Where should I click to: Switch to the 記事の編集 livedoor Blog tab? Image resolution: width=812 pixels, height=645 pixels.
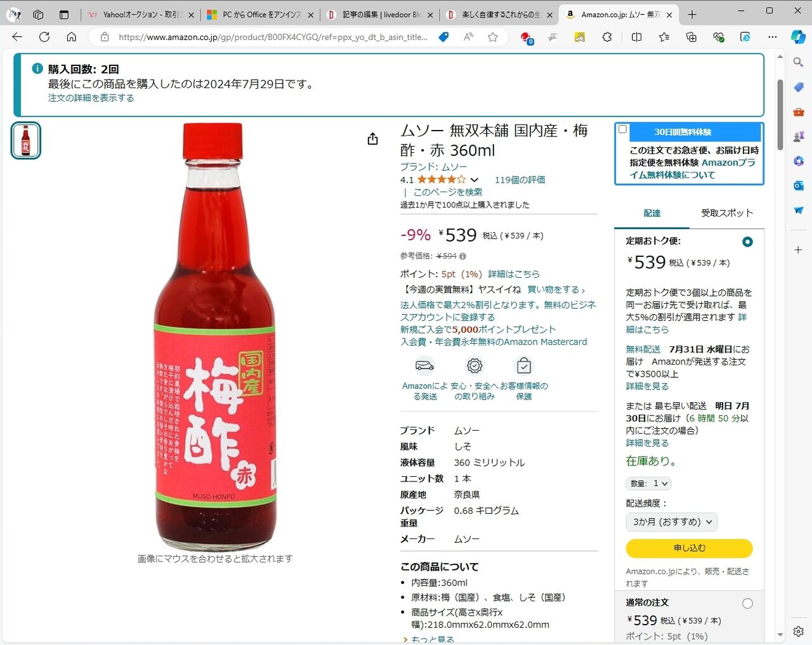coord(381,14)
